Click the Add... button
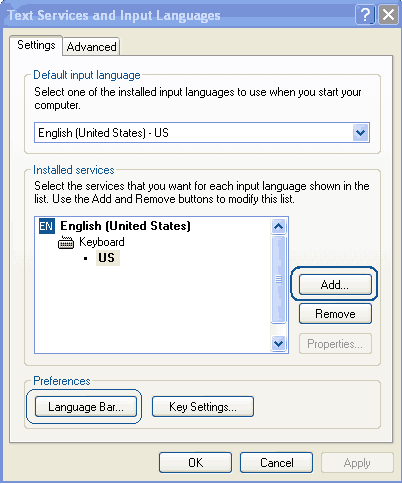Viewport: 402px width, 484px height. point(335,284)
